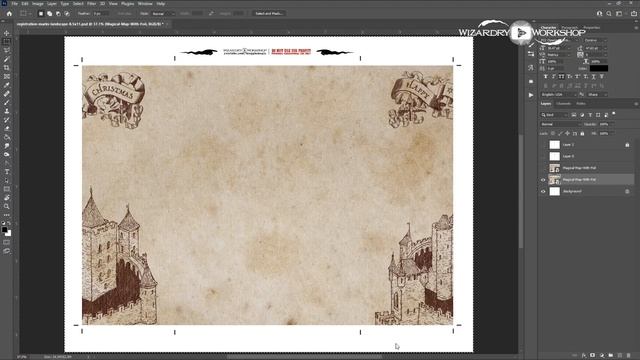Click the layer Opacity field
This screenshot has height=360, width=640.
click(x=604, y=124)
